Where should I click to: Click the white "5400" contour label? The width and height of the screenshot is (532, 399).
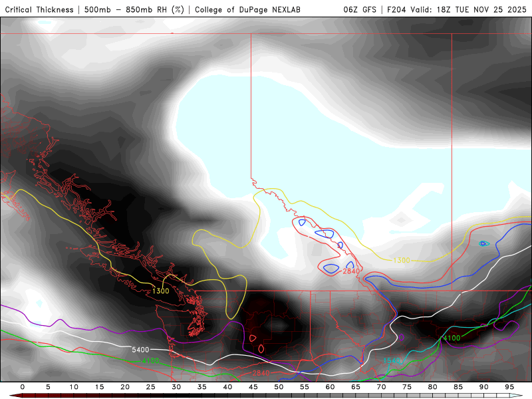click(x=140, y=350)
